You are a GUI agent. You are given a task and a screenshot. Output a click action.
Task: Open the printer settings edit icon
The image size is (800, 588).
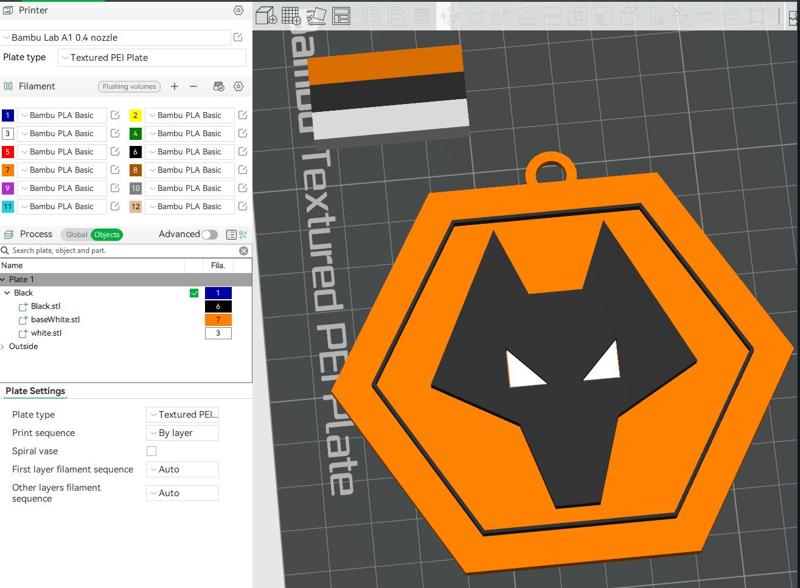point(237,36)
